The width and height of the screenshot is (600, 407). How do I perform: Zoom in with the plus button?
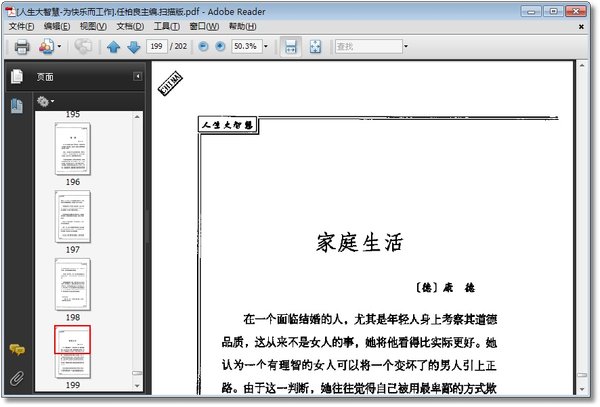coord(220,47)
